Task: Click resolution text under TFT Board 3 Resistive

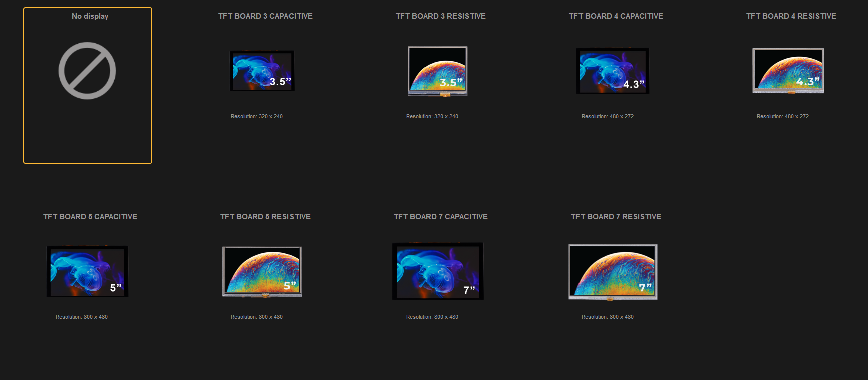Action: 432,116
